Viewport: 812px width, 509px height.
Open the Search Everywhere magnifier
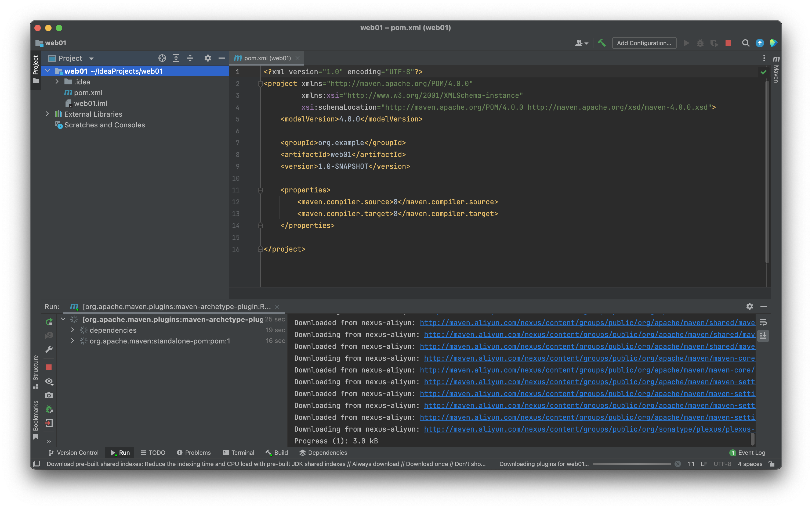[746, 43]
